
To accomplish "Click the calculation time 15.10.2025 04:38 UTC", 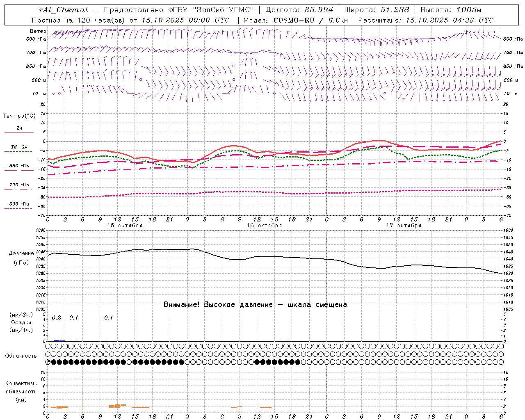I will (x=450, y=20).
